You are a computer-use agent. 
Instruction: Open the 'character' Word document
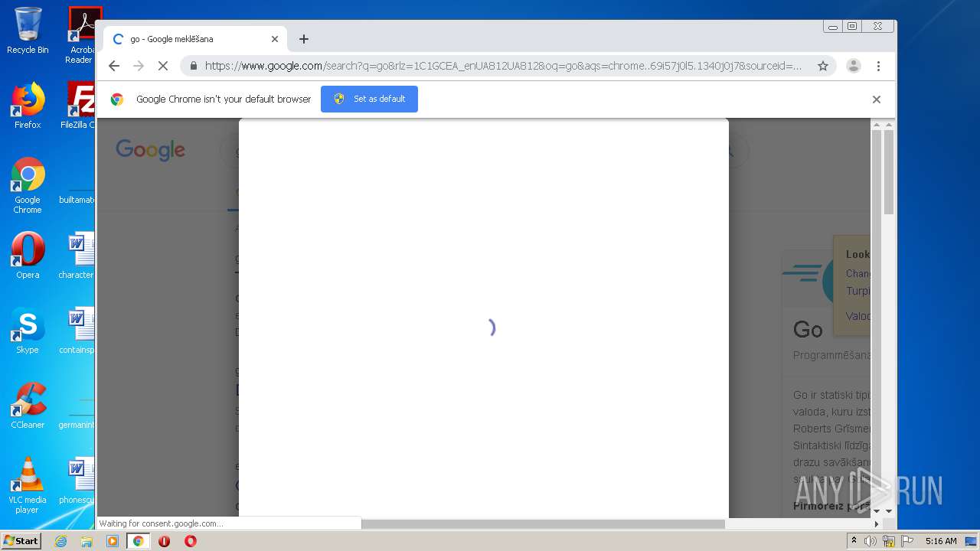[x=79, y=256]
